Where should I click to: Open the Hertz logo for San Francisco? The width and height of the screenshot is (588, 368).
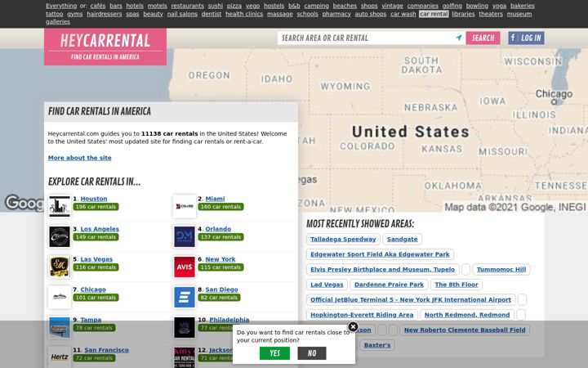(60, 357)
